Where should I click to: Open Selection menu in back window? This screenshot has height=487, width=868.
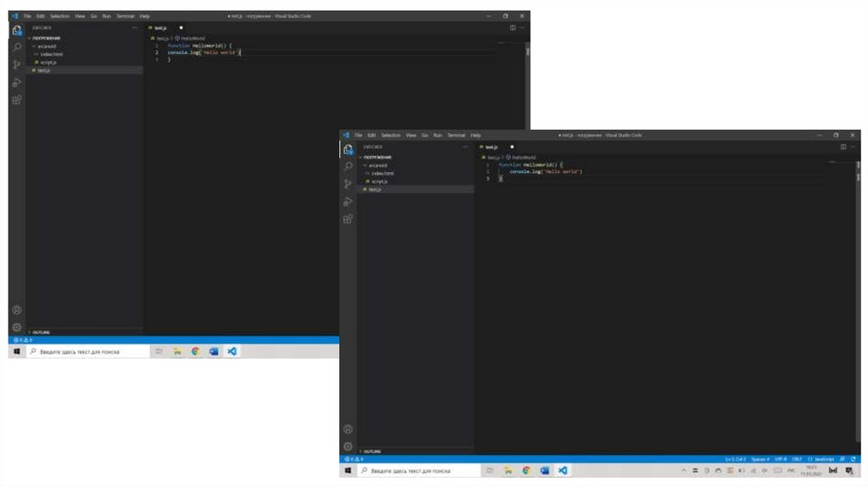(60, 16)
